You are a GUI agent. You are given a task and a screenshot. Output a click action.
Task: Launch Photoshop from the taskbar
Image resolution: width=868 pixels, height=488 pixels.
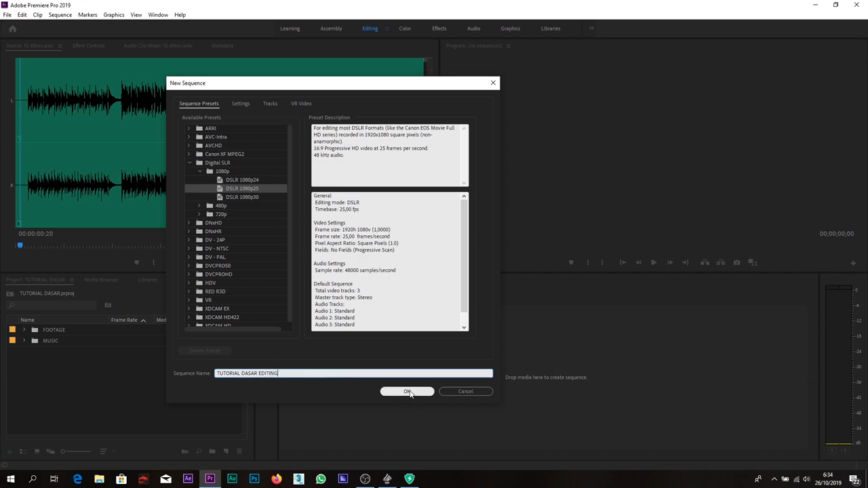(254, 479)
